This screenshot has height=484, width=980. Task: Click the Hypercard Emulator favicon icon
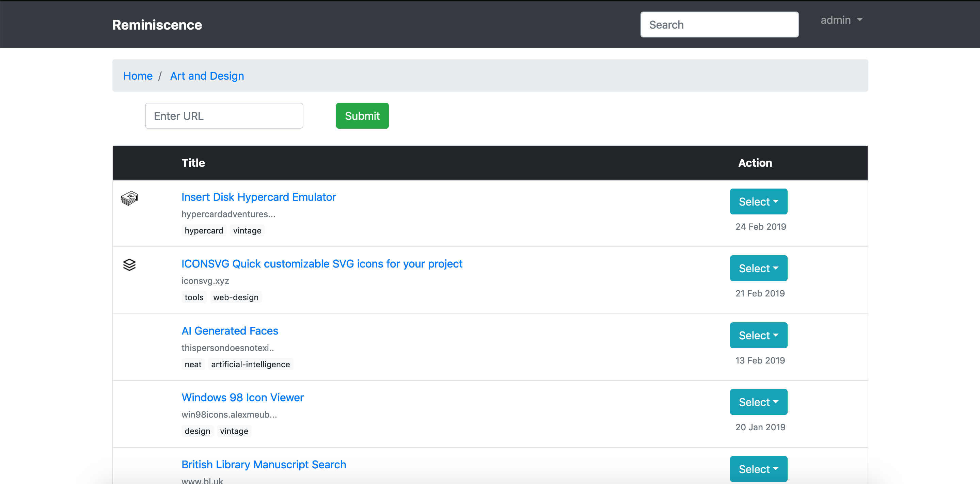click(x=129, y=198)
